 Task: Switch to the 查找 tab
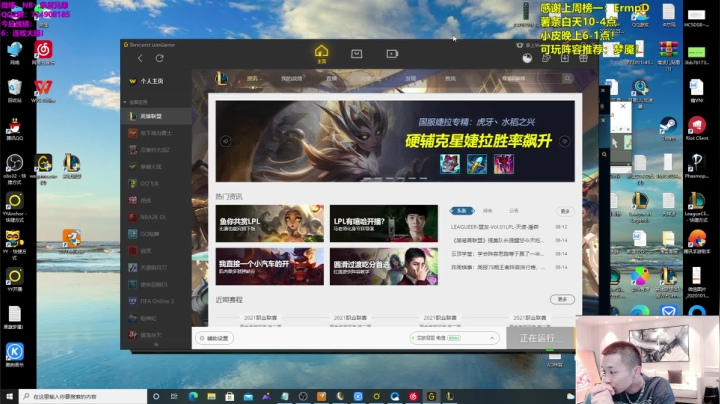point(450,79)
